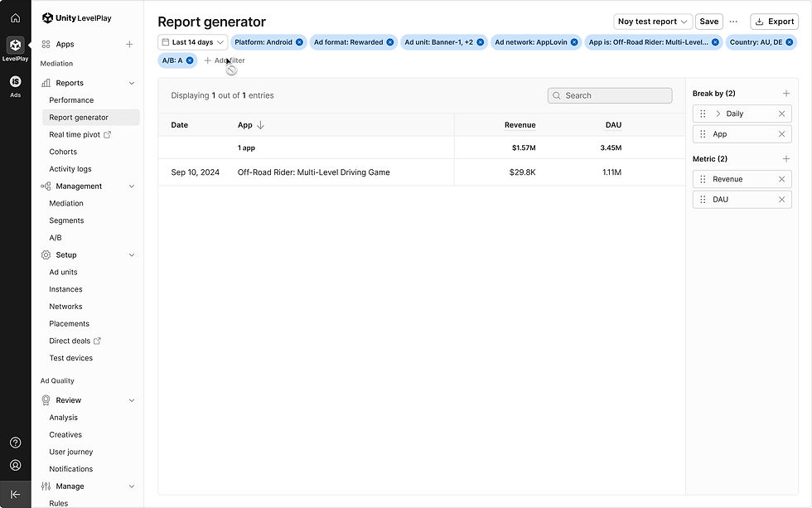Focus the Search input field

coord(610,96)
